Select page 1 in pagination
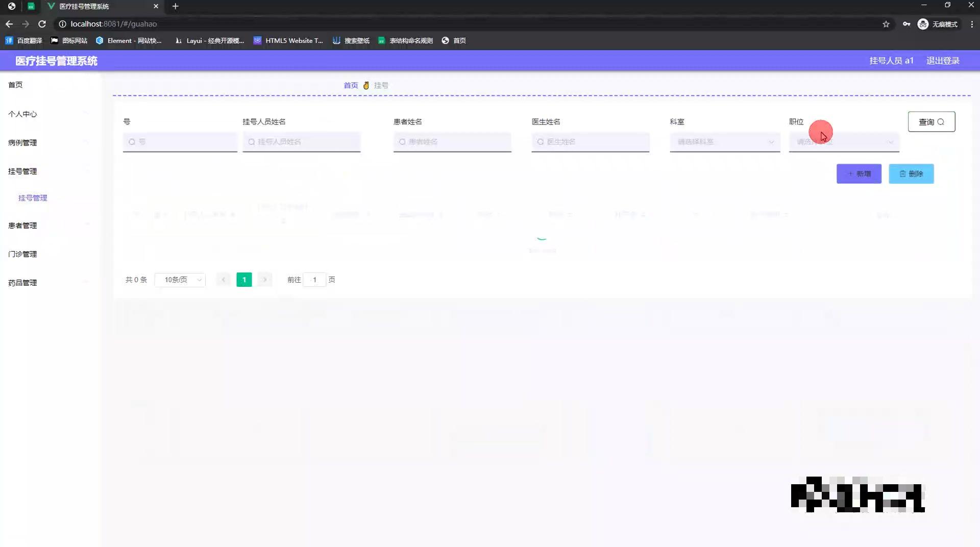980x547 pixels. tap(244, 280)
